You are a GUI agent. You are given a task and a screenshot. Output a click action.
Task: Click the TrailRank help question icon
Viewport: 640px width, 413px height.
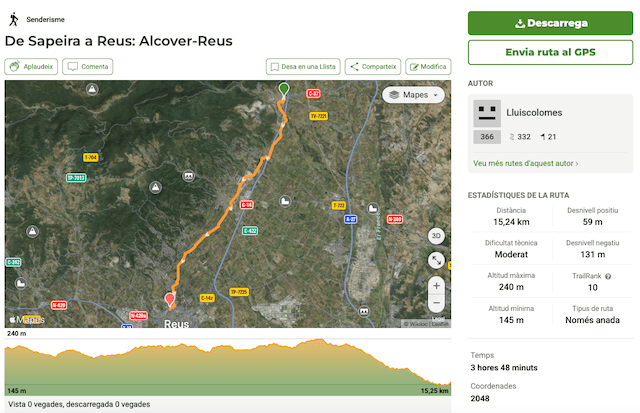[608, 276]
